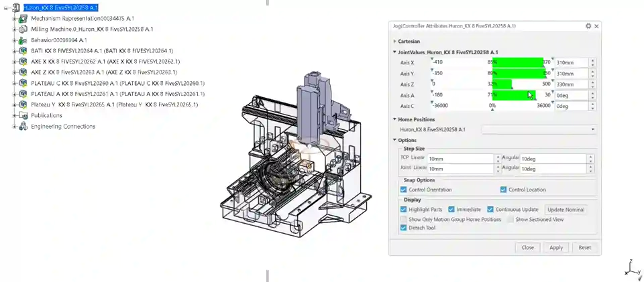Viewport: 644px width, 282px height.
Task: Uncheck the Detach Tool option
Action: (403, 228)
